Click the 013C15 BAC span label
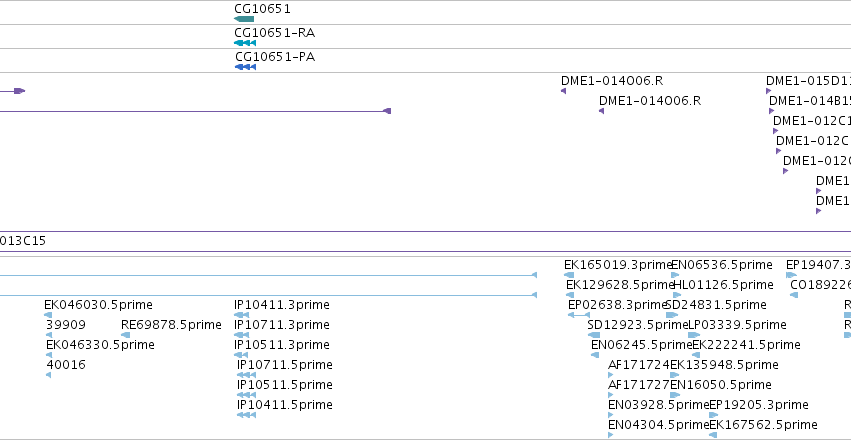This screenshot has width=851, height=440. coord(23,241)
